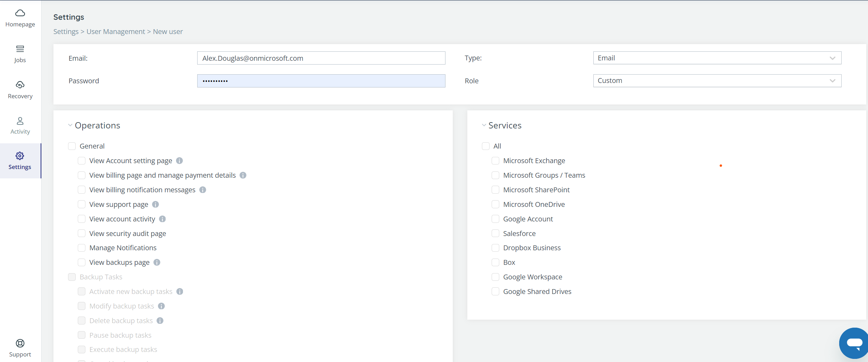Viewport: 868px width, 362px height.
Task: Open the Role dropdown set to Custom
Action: point(717,81)
